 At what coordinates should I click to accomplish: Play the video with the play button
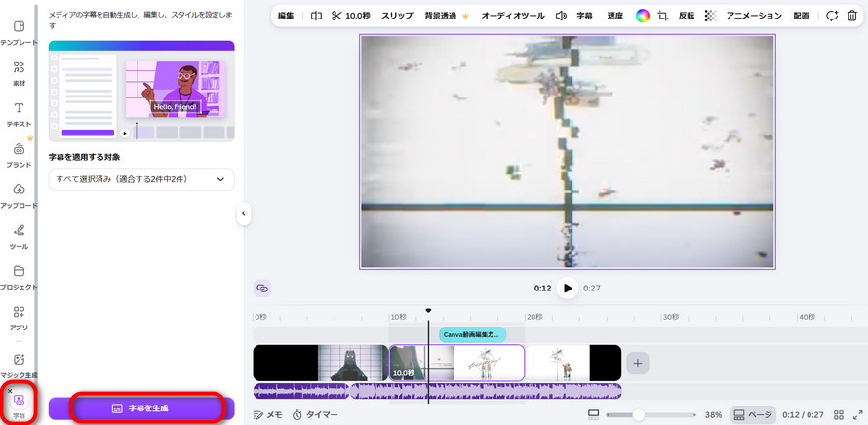point(568,289)
